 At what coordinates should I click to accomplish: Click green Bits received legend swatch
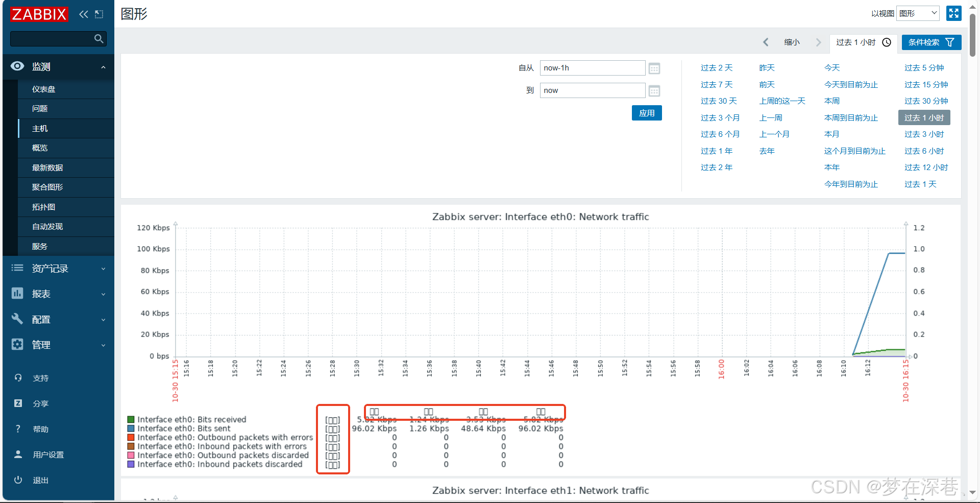click(x=131, y=420)
